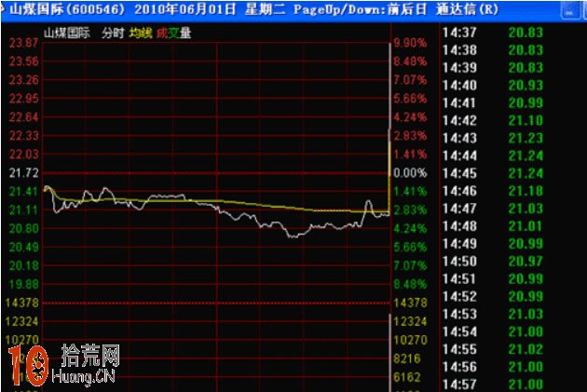Select the yellow 均线 legend label
This screenshot has width=587, height=392.
pyautogui.click(x=141, y=34)
